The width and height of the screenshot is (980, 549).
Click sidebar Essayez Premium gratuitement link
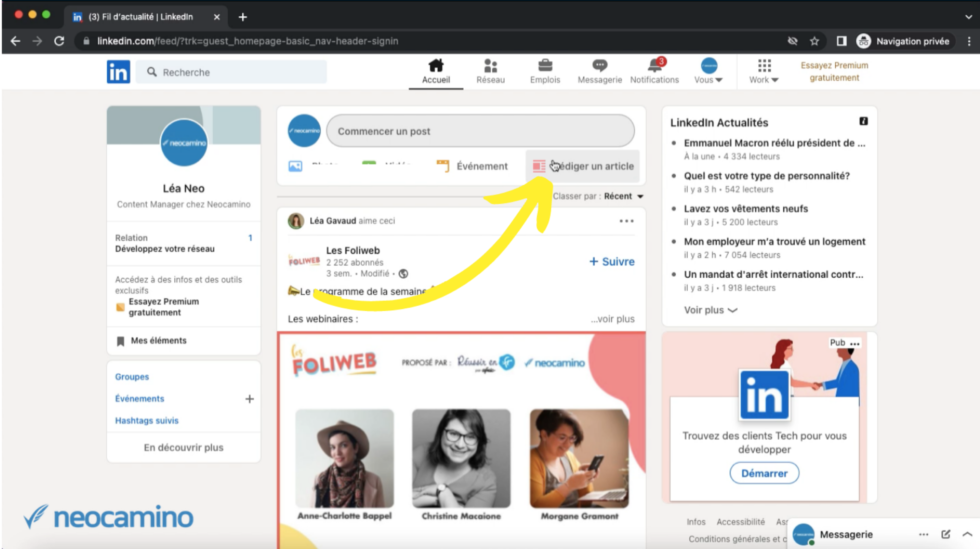163,307
